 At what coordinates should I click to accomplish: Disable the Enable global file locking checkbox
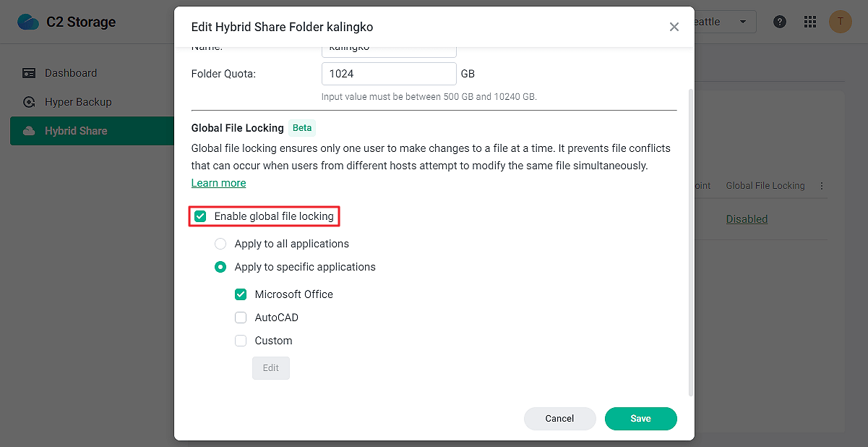200,216
